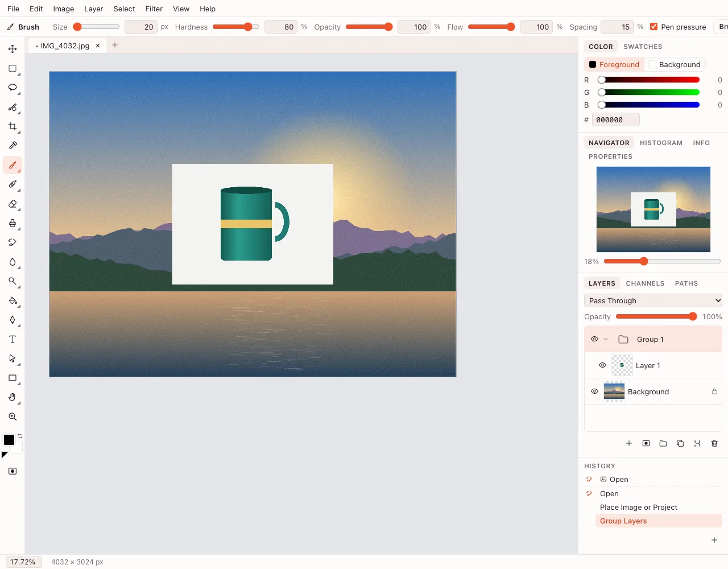
Task: Adjust the navigator zoom slider
Action: [x=662, y=261]
